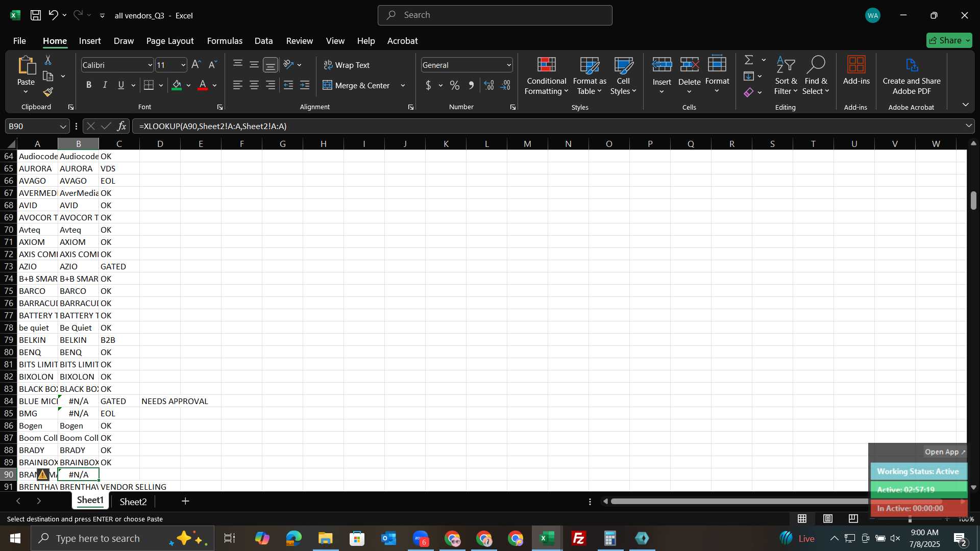Open the Add-ins button
This screenshot has height=551, width=980.
coord(856,71)
